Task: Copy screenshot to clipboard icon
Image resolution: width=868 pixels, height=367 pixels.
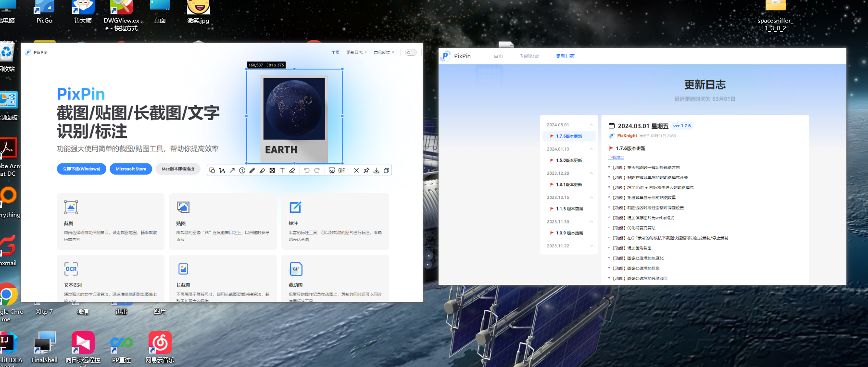Action: pyautogui.click(x=386, y=171)
